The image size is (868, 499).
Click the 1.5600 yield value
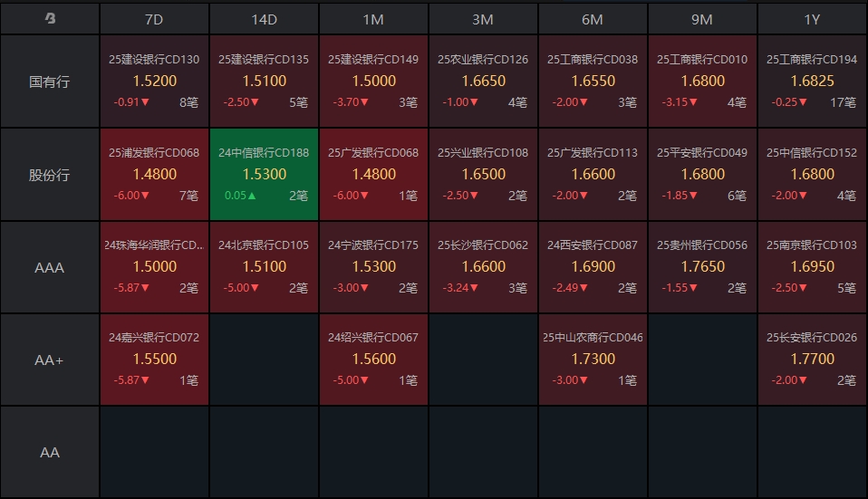(x=373, y=359)
